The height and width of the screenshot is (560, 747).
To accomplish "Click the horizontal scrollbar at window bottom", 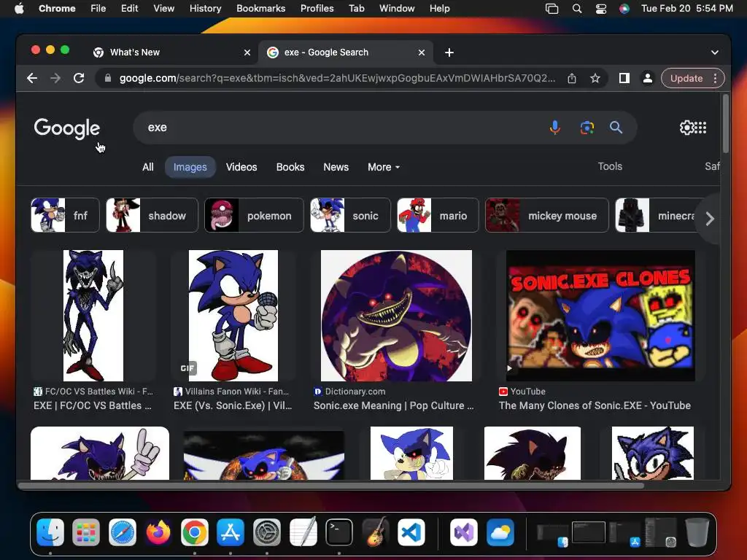I will pyautogui.click(x=331, y=486).
